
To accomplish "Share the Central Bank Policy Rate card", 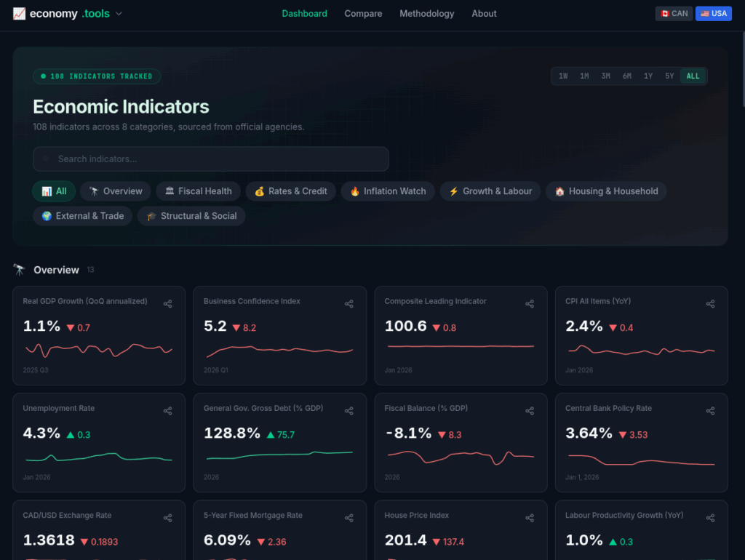I will [x=710, y=411].
